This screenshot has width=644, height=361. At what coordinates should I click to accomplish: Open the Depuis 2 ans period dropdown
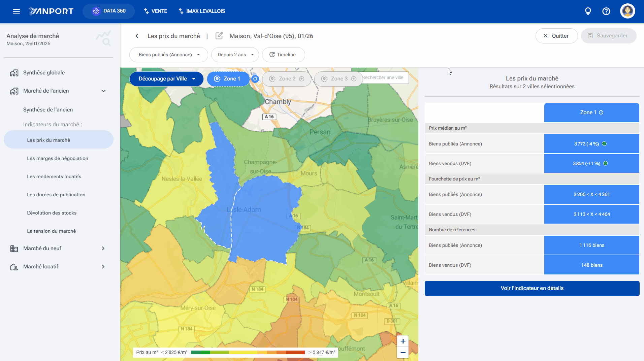coord(235,55)
